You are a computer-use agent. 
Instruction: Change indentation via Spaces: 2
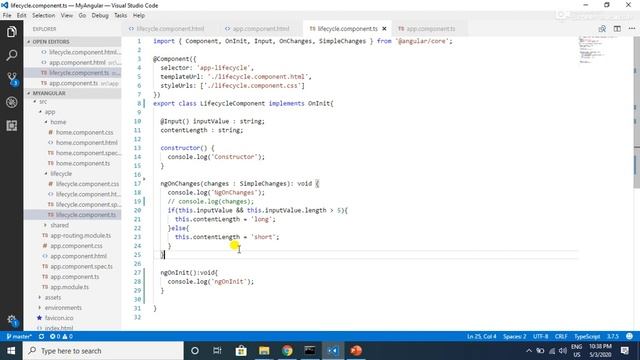tap(514, 336)
